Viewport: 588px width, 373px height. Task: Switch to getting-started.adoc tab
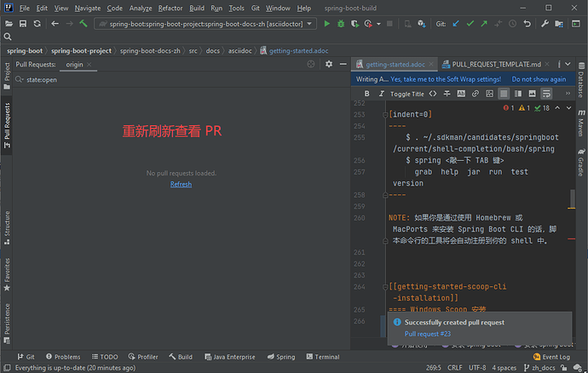click(395, 65)
